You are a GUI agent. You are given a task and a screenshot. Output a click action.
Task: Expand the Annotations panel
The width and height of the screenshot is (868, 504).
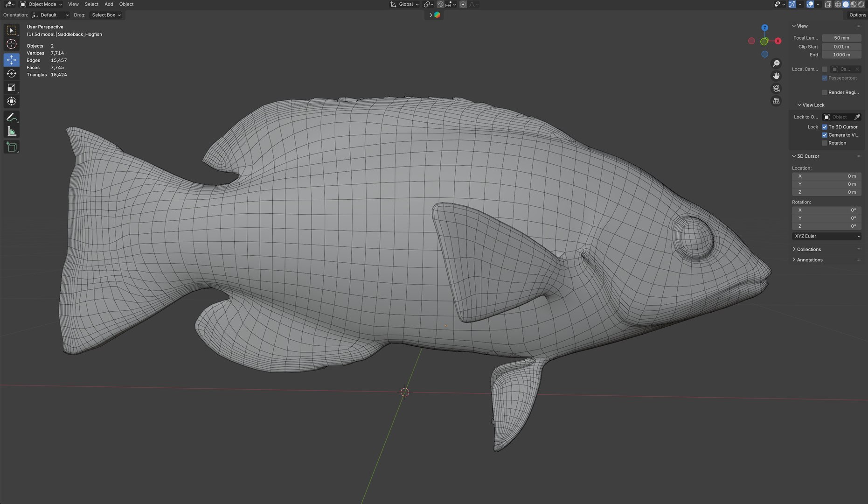click(809, 260)
